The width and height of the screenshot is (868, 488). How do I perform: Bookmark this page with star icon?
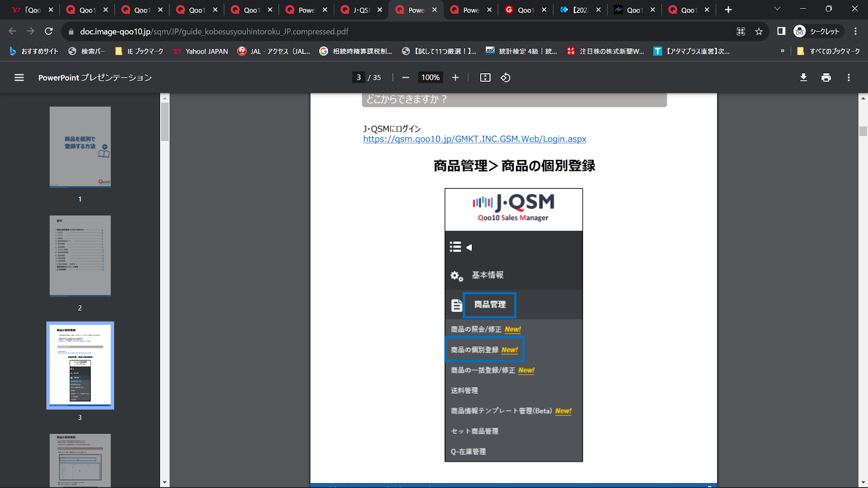click(x=758, y=31)
